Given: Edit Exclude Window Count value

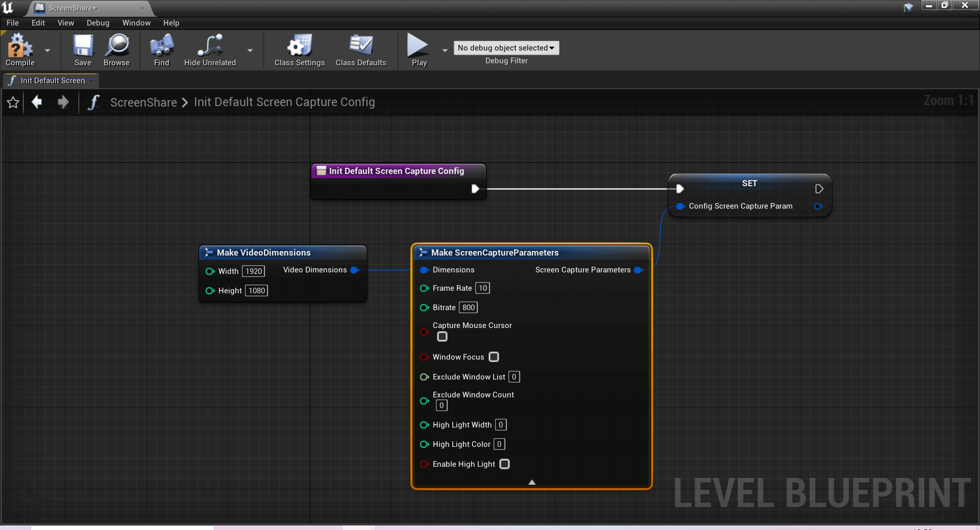Looking at the screenshot, I should [442, 406].
